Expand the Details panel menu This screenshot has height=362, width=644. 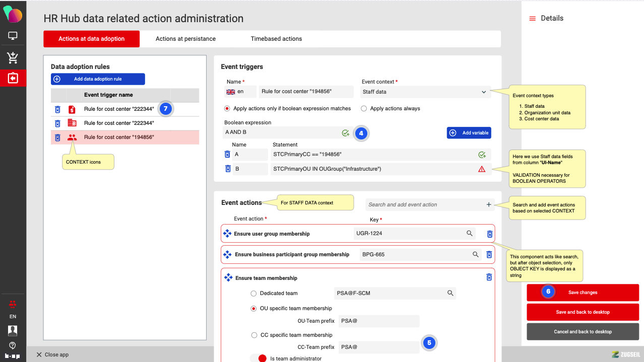[532, 18]
